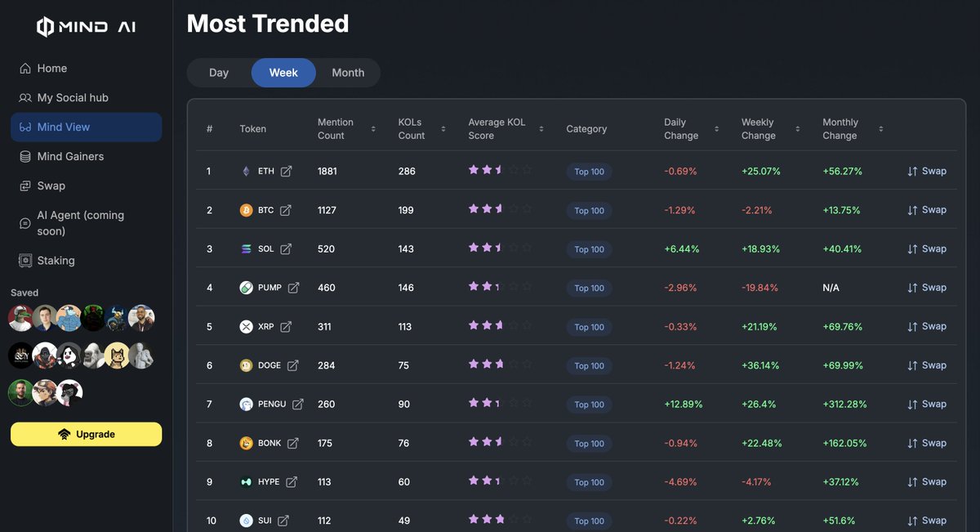Sort table by Weekly Change

pos(798,129)
